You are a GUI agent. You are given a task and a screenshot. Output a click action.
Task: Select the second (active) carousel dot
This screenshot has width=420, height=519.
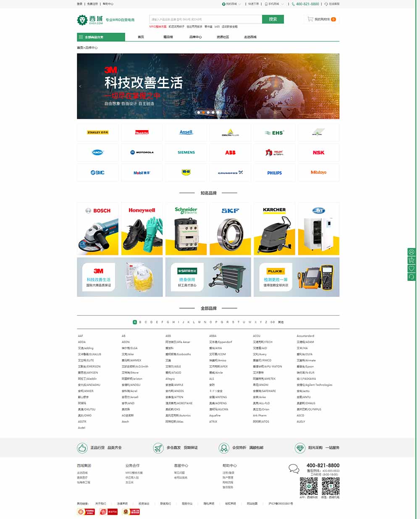(x=203, y=113)
